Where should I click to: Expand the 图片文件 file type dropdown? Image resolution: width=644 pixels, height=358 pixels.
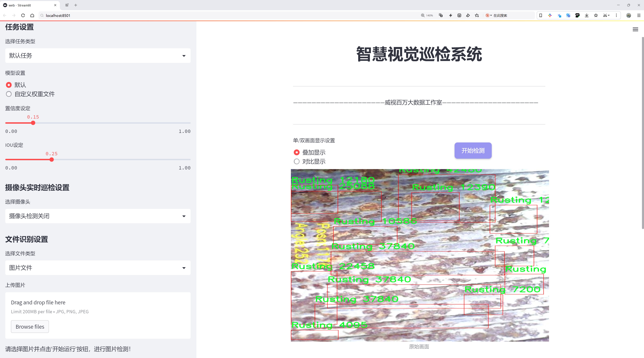tap(98, 268)
